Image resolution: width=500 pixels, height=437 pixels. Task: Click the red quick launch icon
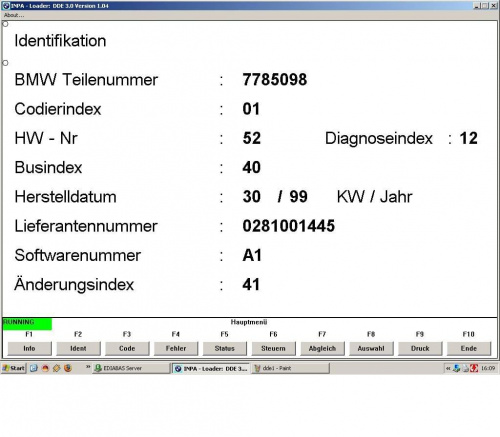pyautogui.click(x=45, y=368)
